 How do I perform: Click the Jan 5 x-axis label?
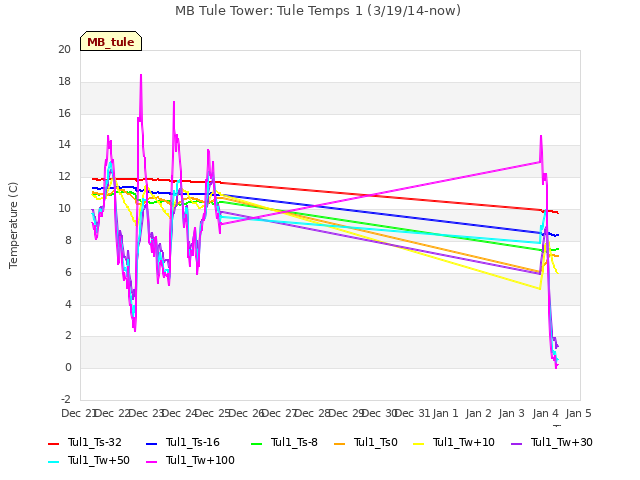tap(579, 413)
